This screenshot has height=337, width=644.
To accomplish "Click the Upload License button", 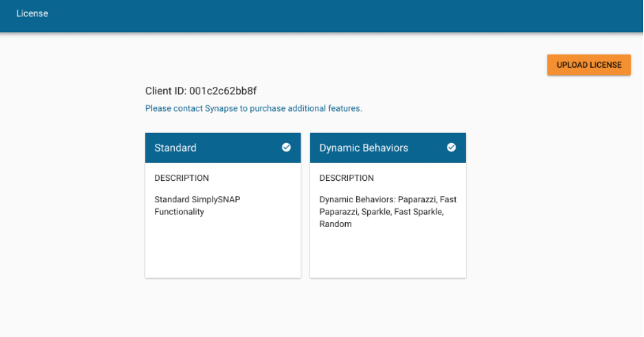I will tap(589, 65).
